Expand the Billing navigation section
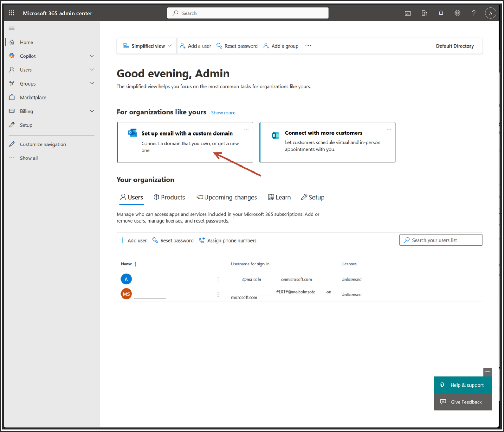This screenshot has width=504, height=432. [92, 111]
